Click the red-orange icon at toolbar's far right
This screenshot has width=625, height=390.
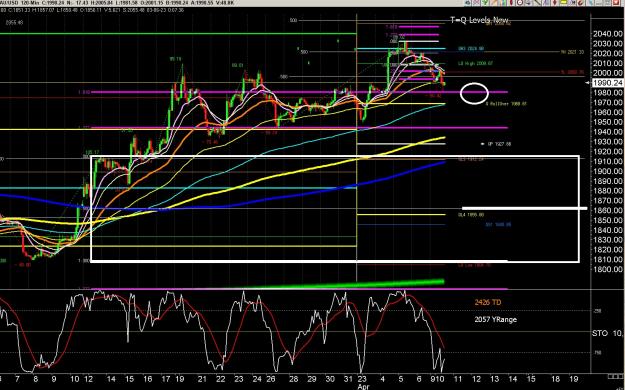pos(616,2)
